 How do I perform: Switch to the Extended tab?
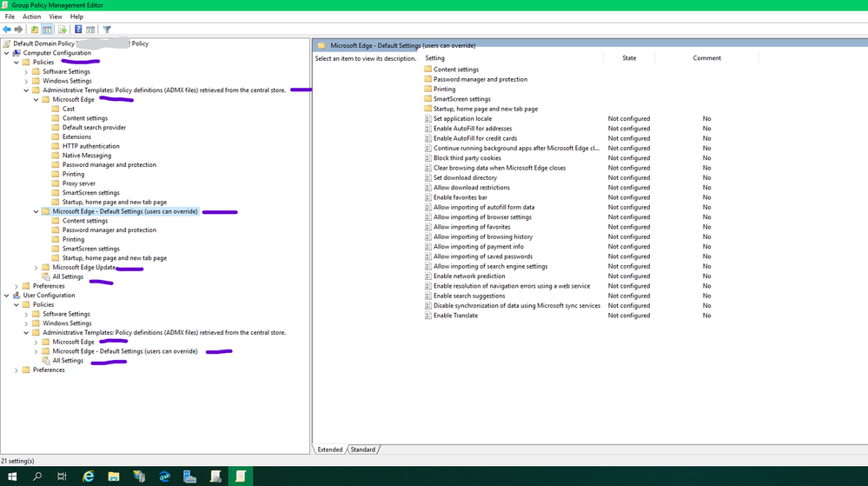tap(330, 449)
